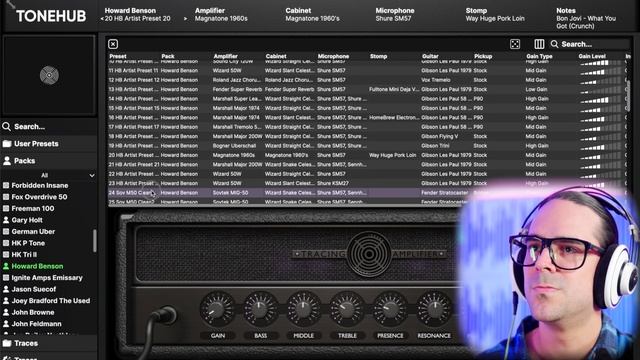Sort by the Pack column header
Screen dimensions: 640x360
point(168,56)
